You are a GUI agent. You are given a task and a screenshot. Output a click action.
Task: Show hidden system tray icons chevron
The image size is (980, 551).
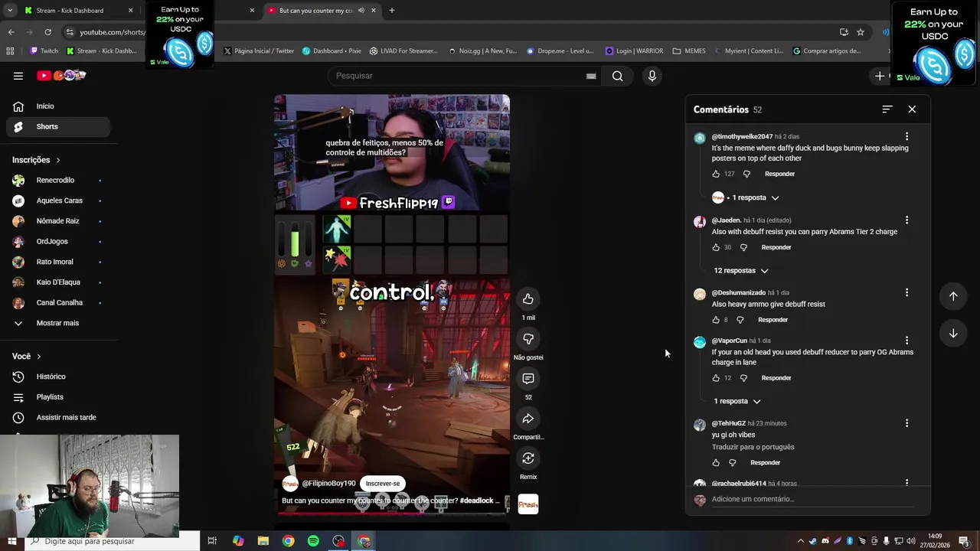[799, 541]
